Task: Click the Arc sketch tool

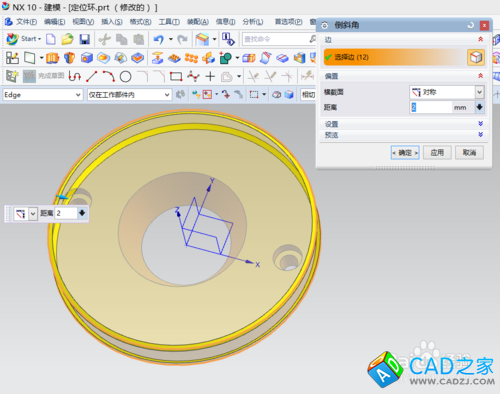Action: pos(109,76)
